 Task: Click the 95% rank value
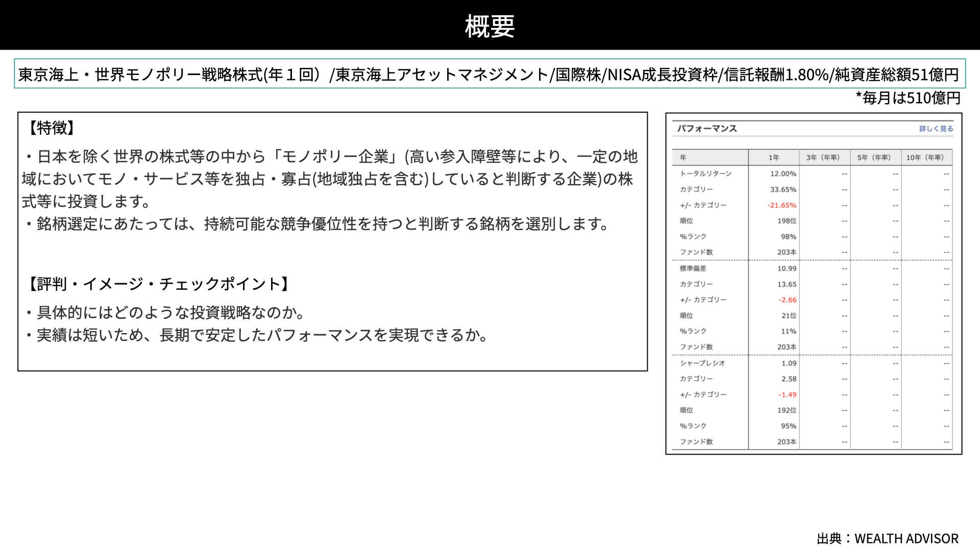tap(789, 426)
